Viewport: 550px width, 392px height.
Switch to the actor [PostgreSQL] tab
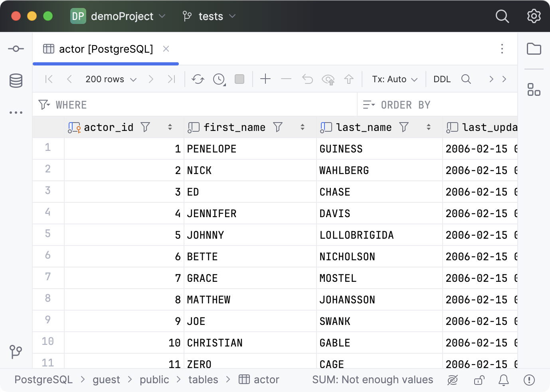[106, 49]
